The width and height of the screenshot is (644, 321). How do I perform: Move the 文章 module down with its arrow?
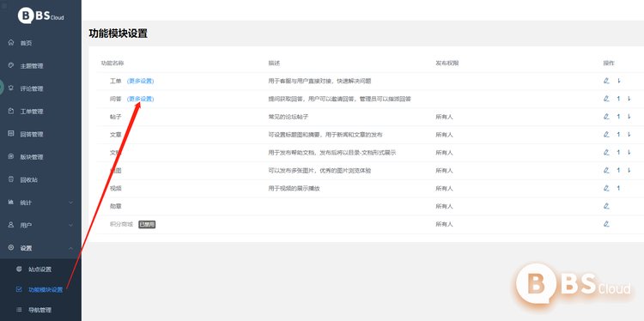coord(629,134)
